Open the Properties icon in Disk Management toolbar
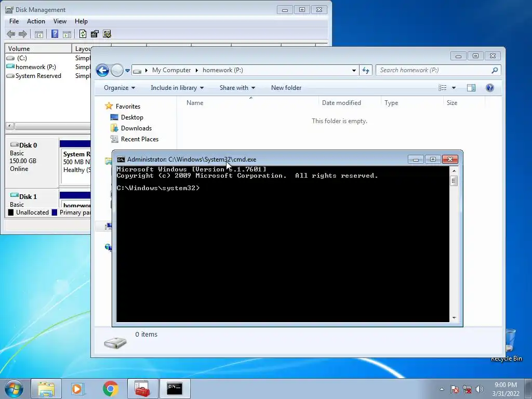 coord(95,34)
